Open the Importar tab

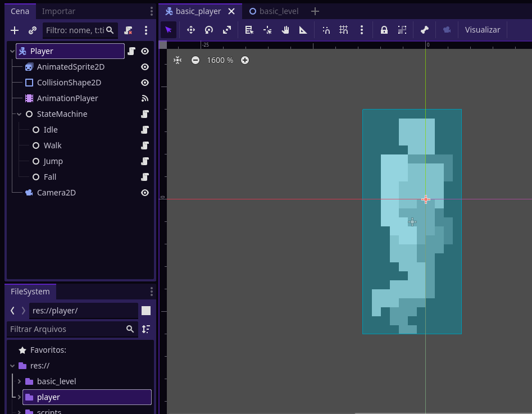point(58,11)
